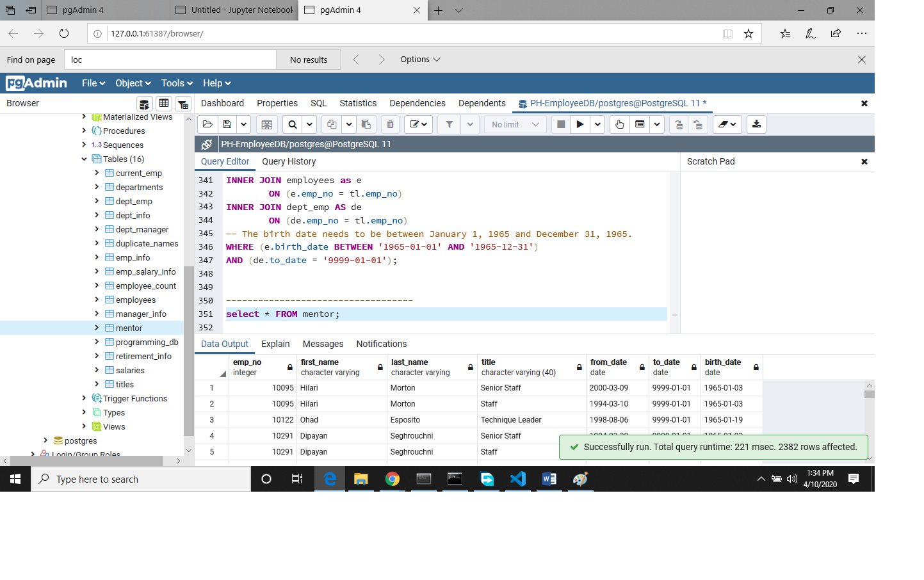Click the Save File toolbar icon

click(x=227, y=124)
